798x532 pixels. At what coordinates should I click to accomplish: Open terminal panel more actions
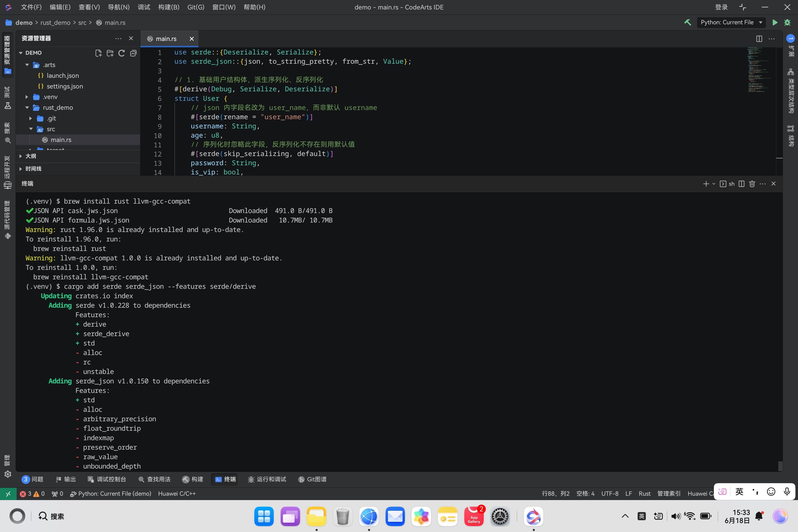point(763,184)
